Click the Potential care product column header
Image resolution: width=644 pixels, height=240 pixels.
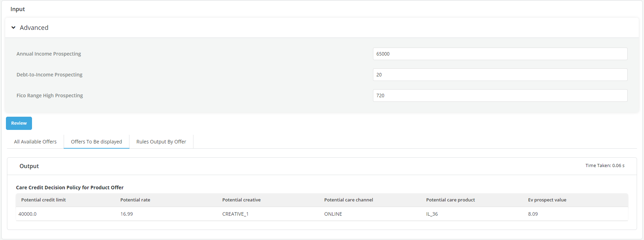(x=450, y=200)
